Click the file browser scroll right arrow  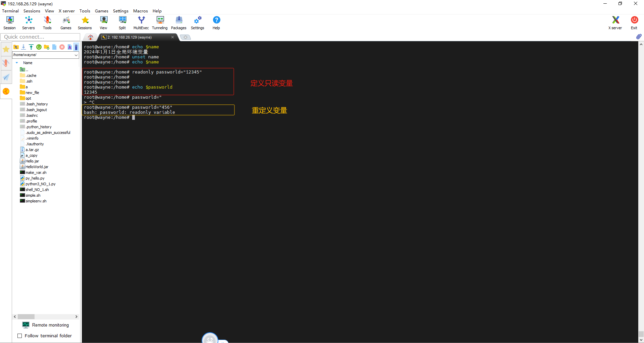76,316
